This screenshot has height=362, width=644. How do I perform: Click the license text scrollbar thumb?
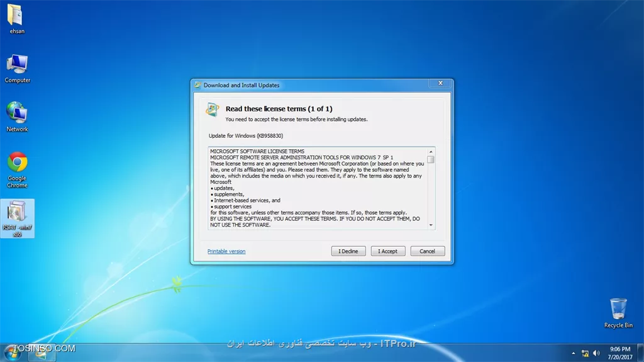pos(431,160)
